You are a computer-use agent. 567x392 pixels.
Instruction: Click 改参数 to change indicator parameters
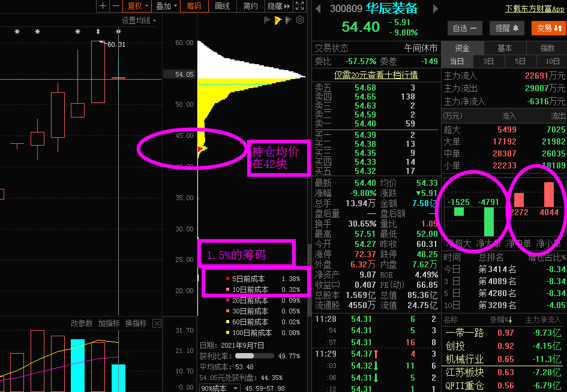[x=82, y=323]
